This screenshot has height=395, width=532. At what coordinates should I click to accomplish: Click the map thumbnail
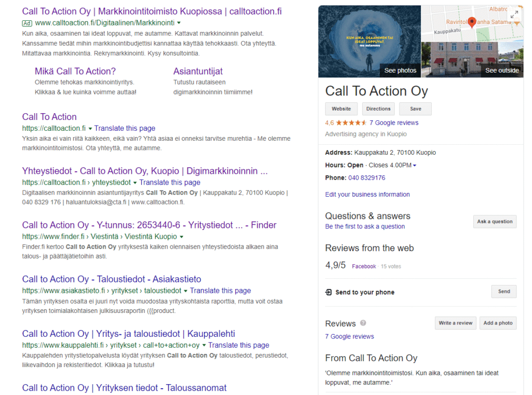[472, 23]
